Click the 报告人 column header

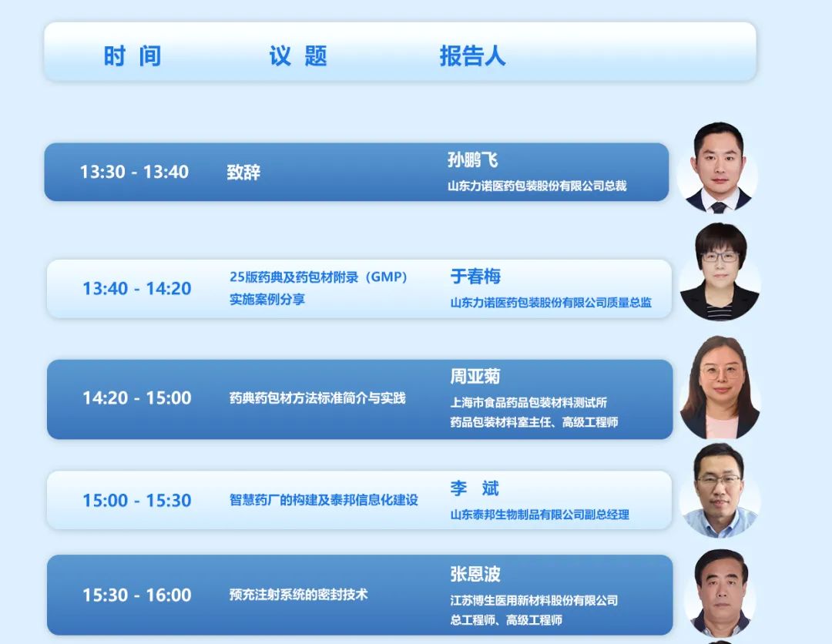[x=472, y=55]
